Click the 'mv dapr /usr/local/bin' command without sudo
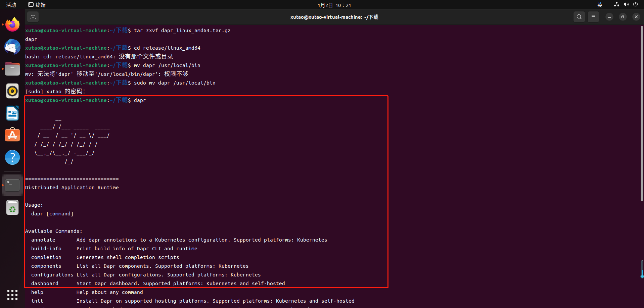This screenshot has width=644, height=308. (x=167, y=65)
